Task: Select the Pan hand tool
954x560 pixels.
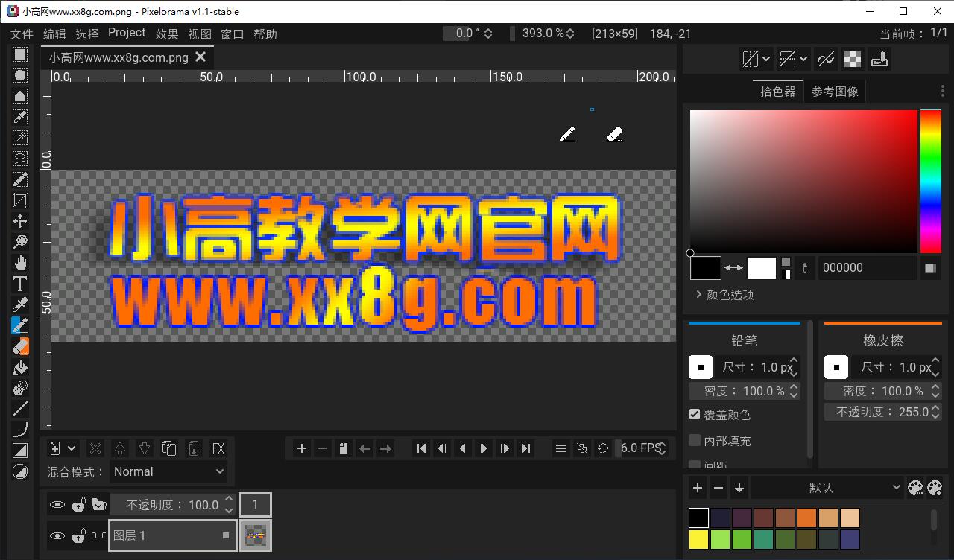Action: click(20, 263)
